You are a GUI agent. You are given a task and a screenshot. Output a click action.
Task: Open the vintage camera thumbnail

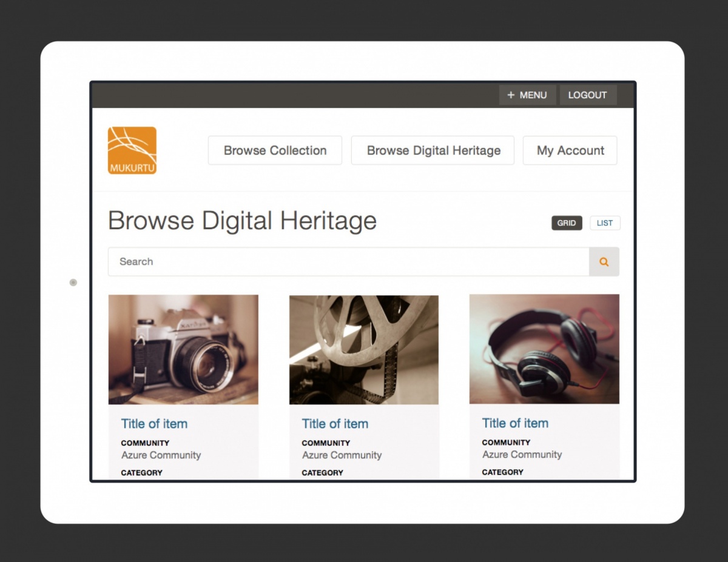(x=183, y=350)
